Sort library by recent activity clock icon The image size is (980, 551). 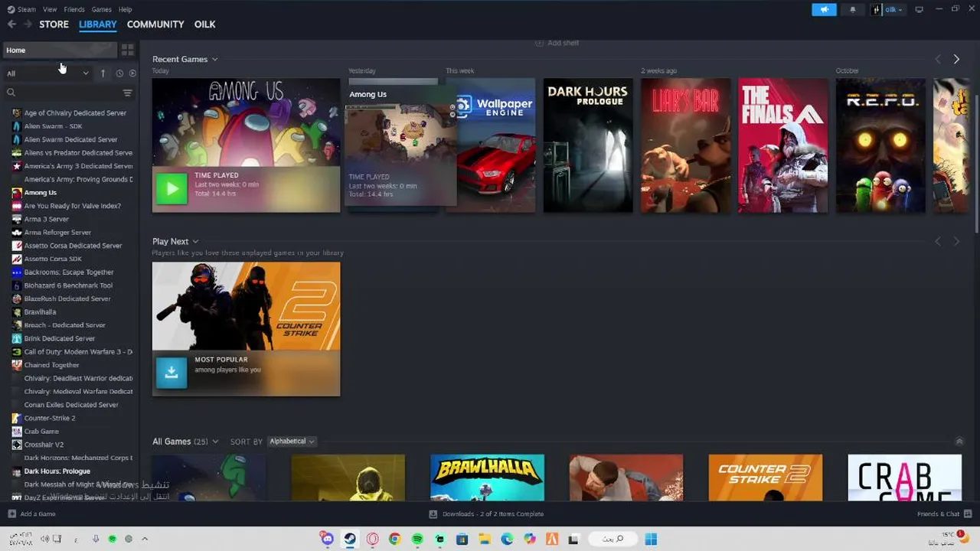click(119, 73)
